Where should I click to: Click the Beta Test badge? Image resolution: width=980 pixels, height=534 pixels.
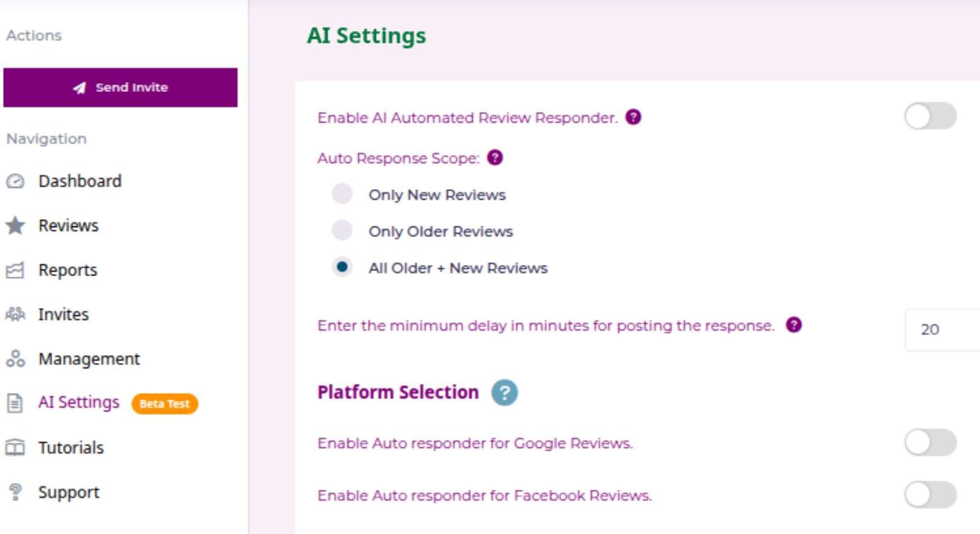click(x=164, y=404)
